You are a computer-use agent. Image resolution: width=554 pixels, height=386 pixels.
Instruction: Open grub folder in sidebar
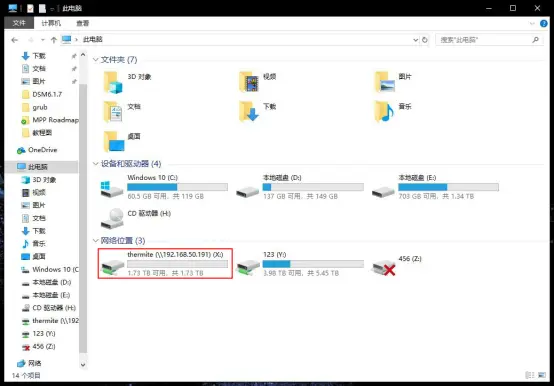click(x=35, y=107)
